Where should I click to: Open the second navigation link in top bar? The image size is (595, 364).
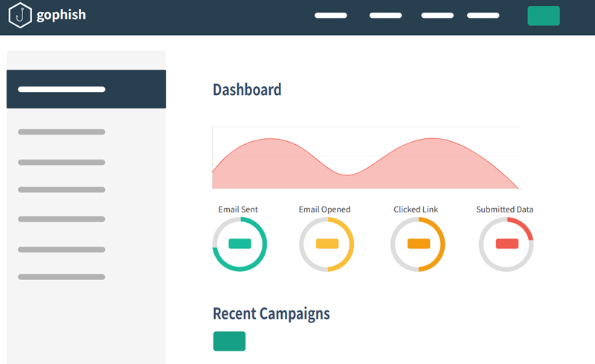tap(385, 16)
